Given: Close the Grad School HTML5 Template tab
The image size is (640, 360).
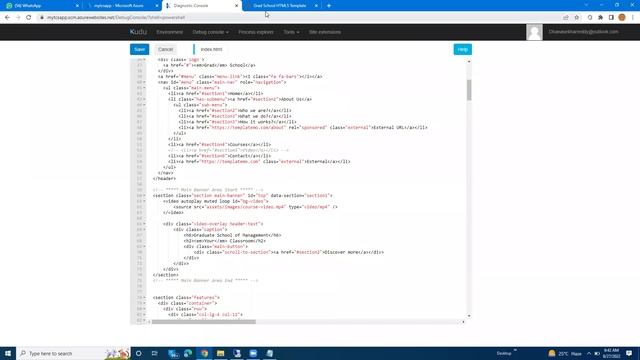Looking at the screenshot, I should (x=316, y=6).
